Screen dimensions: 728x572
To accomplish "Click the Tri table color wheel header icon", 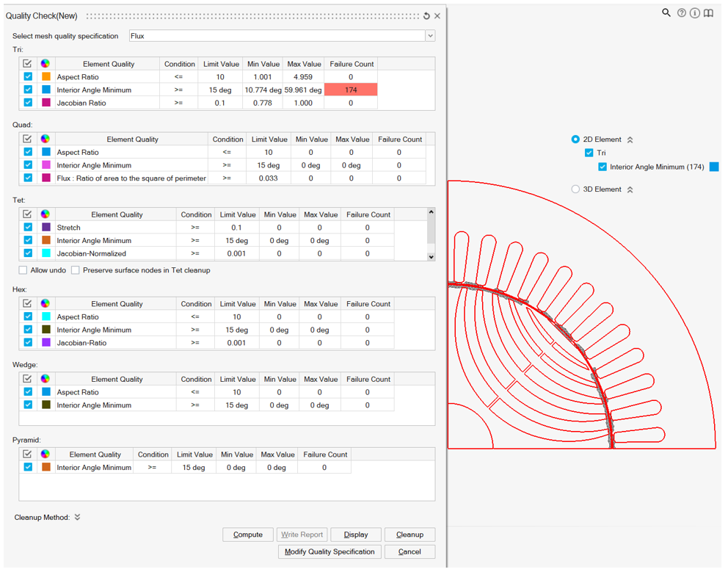I will [x=45, y=64].
